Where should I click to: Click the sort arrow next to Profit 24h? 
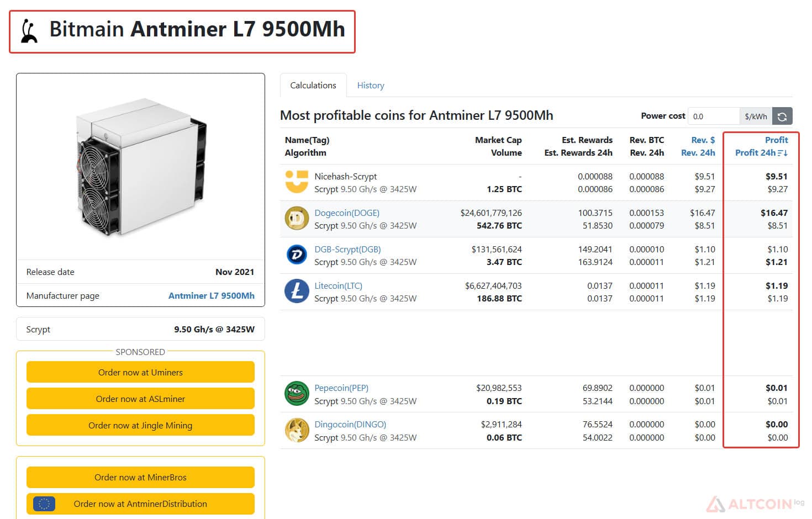[783, 153]
